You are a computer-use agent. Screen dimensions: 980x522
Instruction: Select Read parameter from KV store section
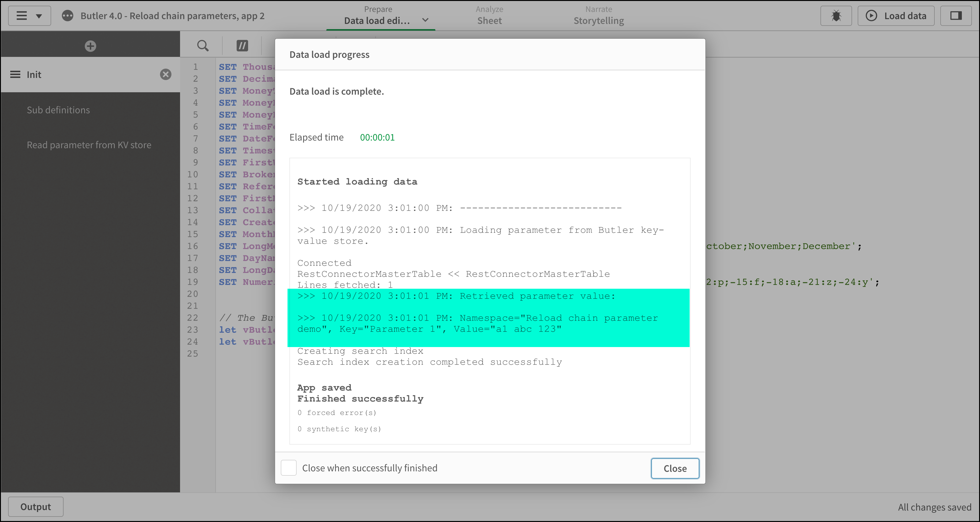[89, 145]
